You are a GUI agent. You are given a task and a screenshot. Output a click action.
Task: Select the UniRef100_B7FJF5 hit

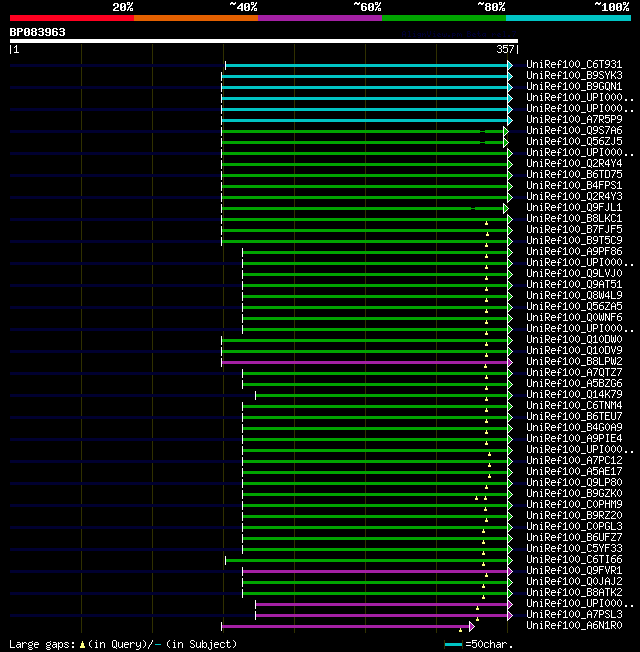coord(574,230)
